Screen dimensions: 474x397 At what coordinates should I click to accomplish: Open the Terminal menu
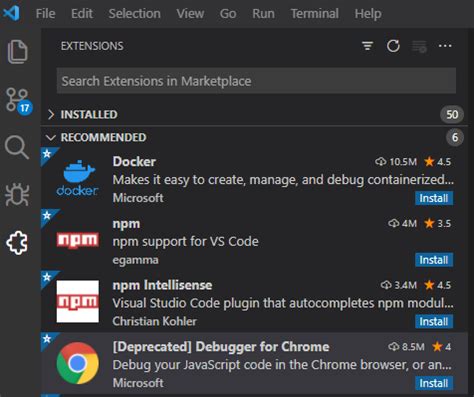pos(314,14)
